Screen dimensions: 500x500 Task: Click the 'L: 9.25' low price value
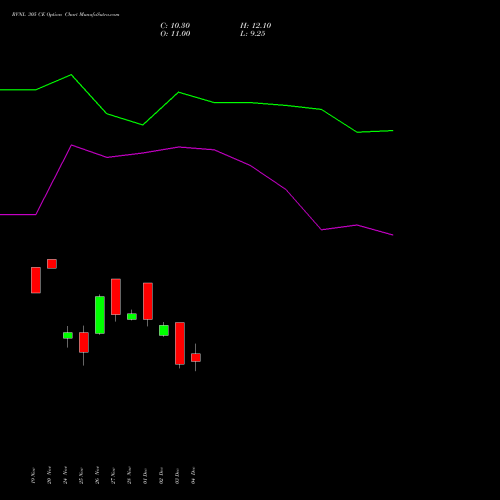point(253,34)
